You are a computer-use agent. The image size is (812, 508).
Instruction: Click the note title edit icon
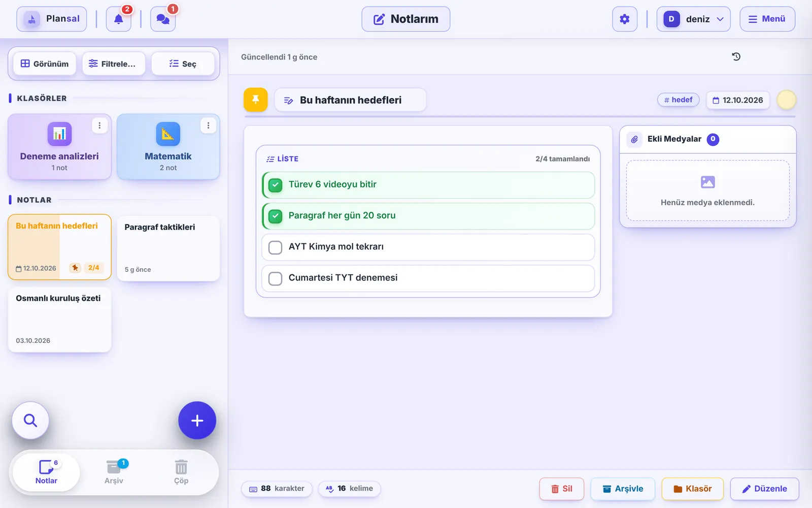tap(288, 101)
